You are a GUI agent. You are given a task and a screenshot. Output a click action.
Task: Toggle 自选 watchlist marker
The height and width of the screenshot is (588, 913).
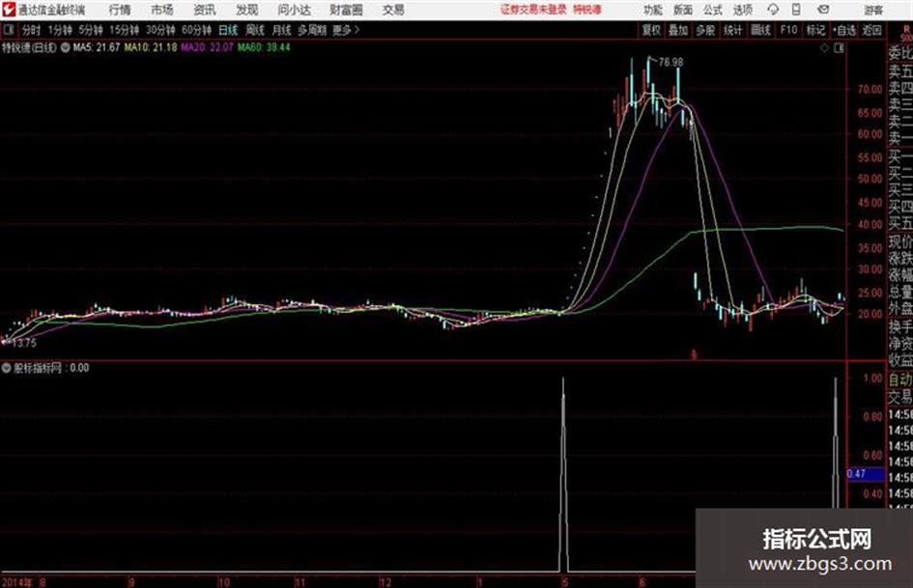coord(844,30)
